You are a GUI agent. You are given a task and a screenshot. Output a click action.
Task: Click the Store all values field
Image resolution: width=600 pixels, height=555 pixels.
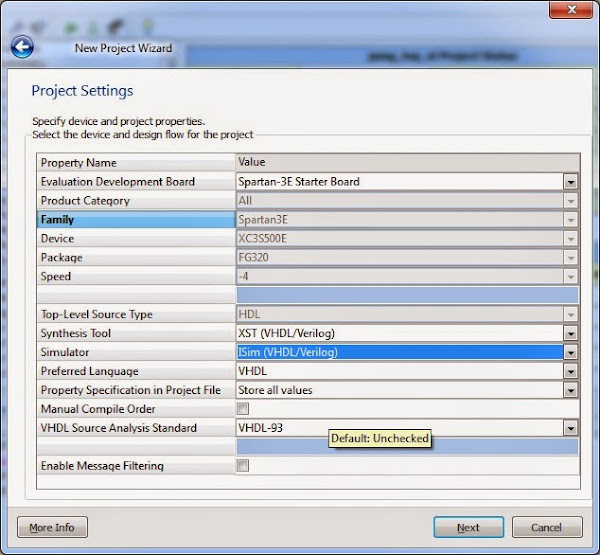pos(399,390)
